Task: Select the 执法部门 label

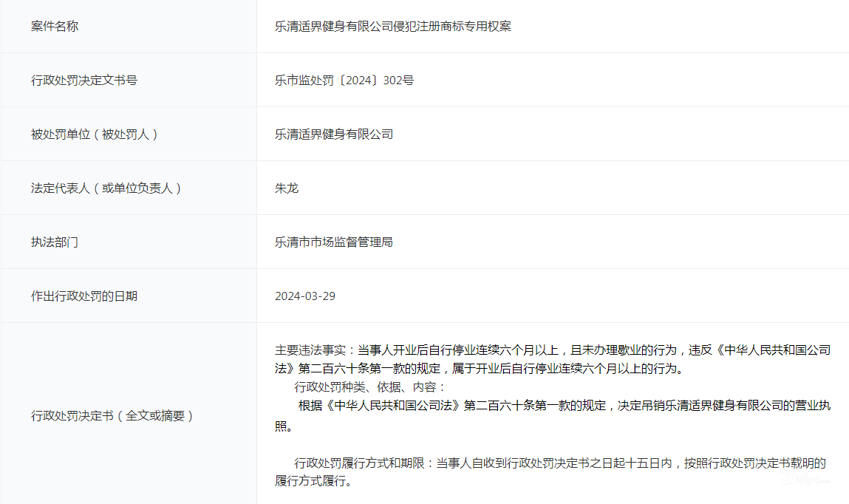Action: (55, 242)
